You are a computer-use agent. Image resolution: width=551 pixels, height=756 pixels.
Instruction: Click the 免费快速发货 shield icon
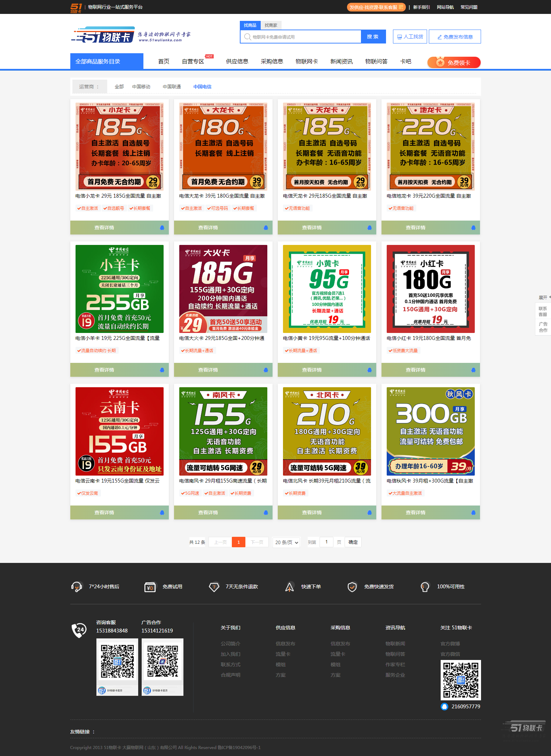tap(352, 587)
